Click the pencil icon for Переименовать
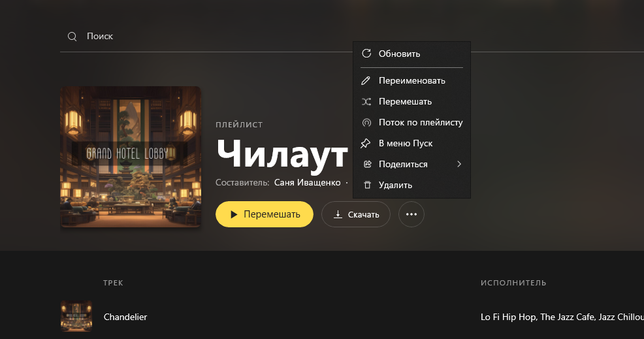 (366, 80)
